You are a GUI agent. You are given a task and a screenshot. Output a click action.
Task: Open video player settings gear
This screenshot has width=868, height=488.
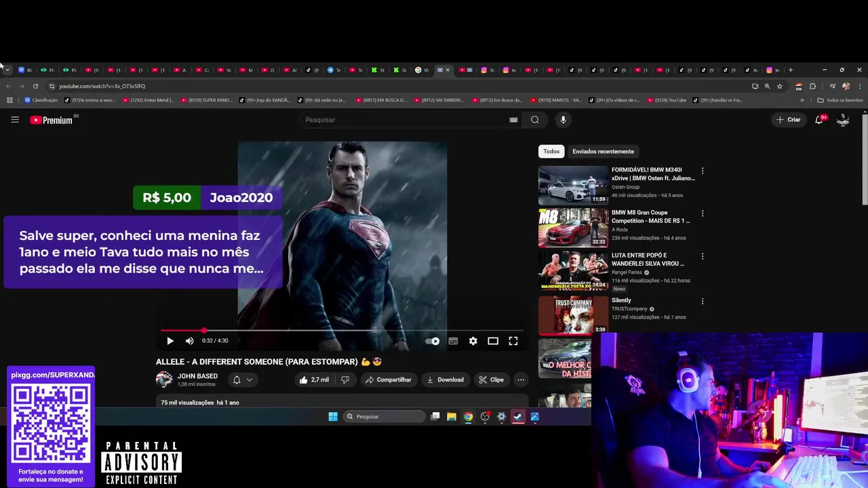click(473, 341)
